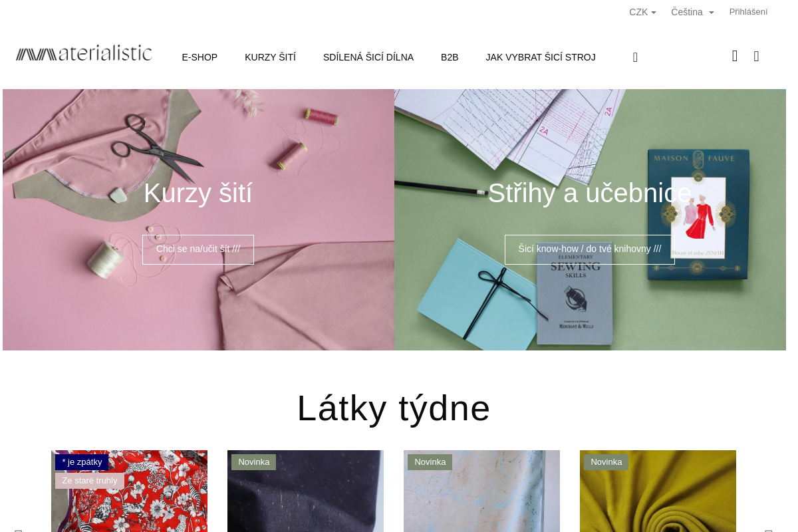Click the 'Střihy a učebnice' banner heading
Viewport: 798px width, 532px height.
tap(590, 193)
